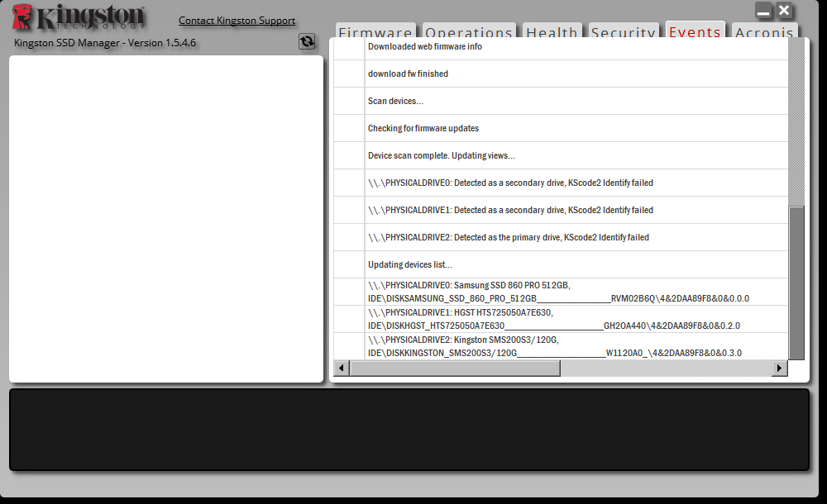Select 'download fw finished' event row

coord(561,74)
